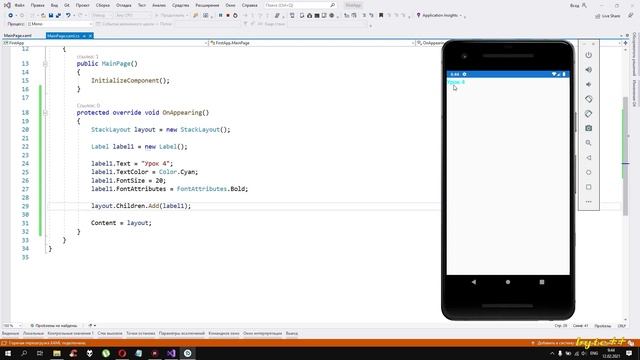
Task: Collapse the MainPage() constructor outline
Action: point(45,64)
